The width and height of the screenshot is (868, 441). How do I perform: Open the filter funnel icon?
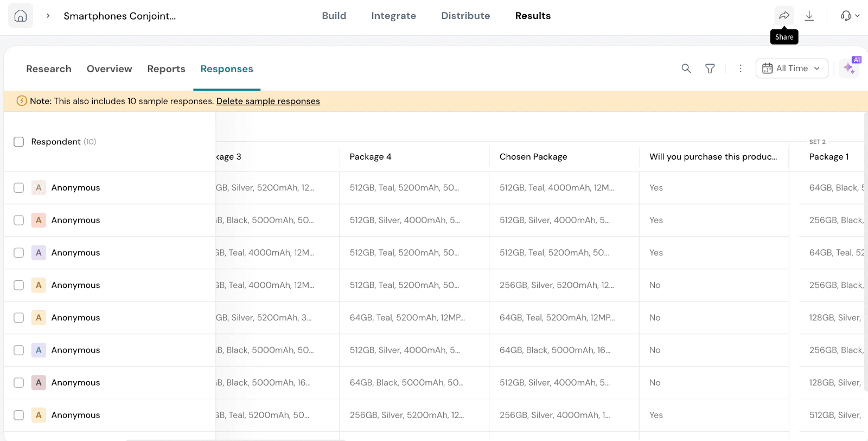pyautogui.click(x=710, y=68)
